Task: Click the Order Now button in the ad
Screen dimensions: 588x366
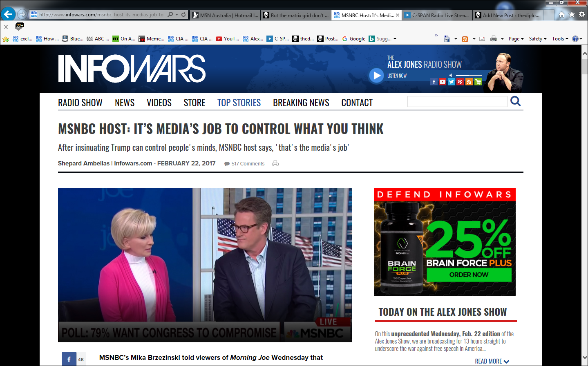Action: click(469, 275)
